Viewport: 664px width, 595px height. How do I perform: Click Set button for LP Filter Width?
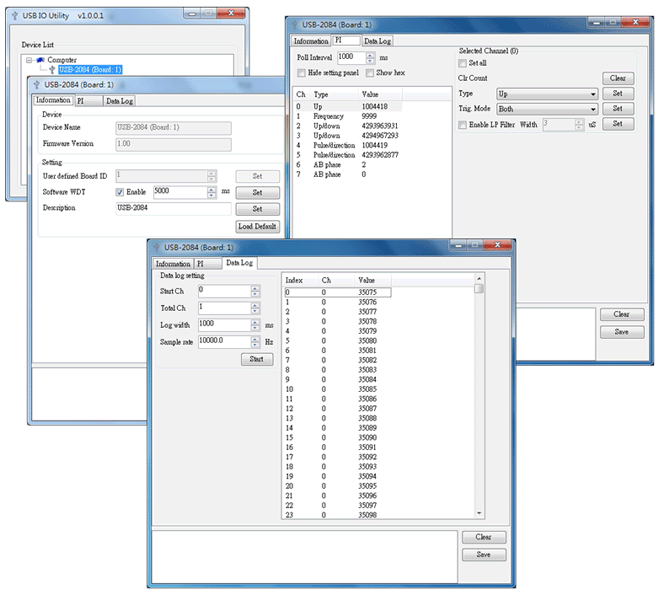(x=618, y=124)
